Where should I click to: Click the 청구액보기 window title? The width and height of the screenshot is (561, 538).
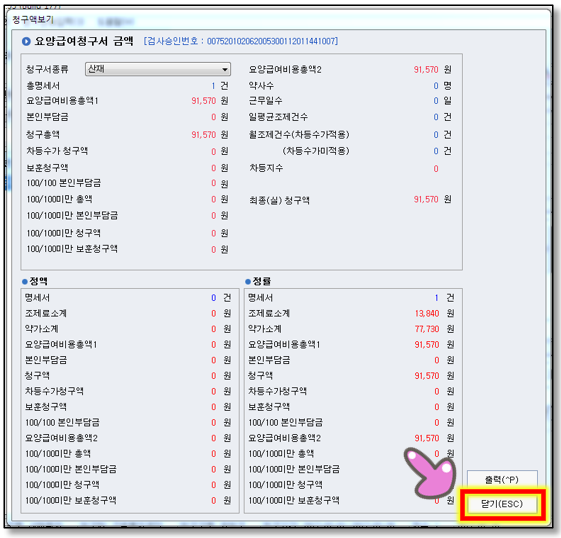(x=33, y=20)
